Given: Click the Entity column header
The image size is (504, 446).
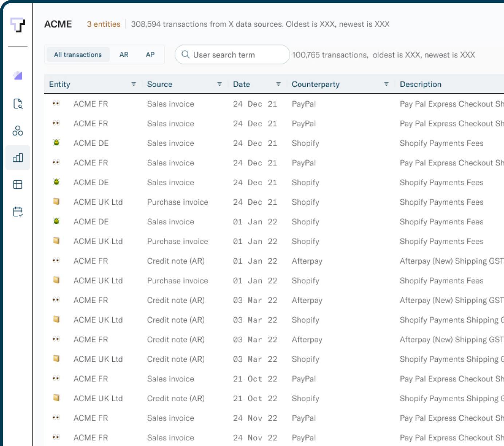Looking at the screenshot, I should 60,84.
